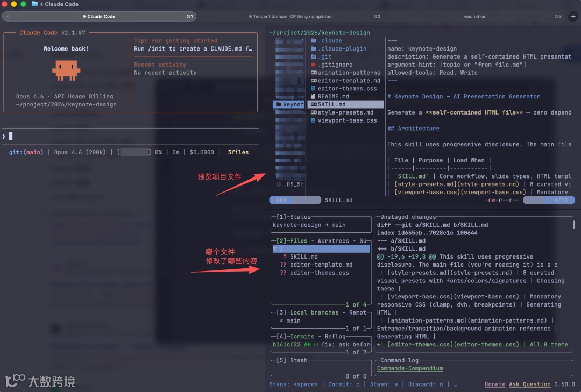Click the markdown icon beside animation-patterns

[314, 73]
